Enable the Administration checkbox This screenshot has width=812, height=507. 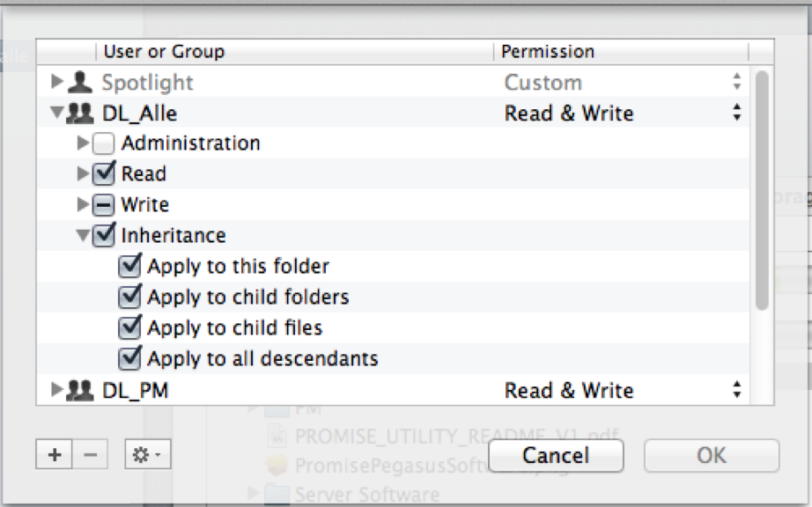105,143
